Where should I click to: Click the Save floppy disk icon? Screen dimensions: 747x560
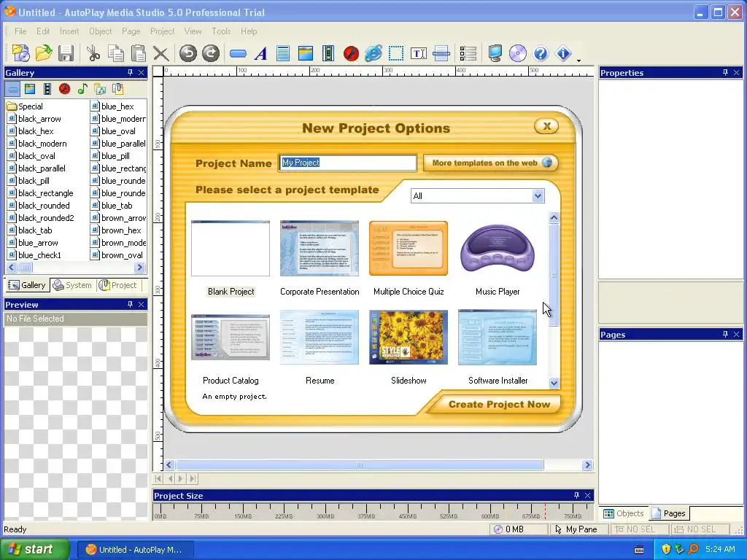point(66,53)
